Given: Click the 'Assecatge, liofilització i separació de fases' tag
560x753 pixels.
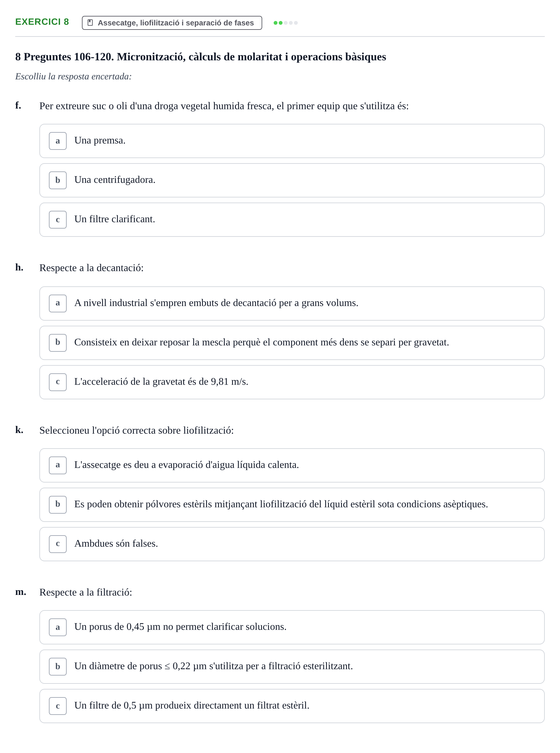Looking at the screenshot, I should [x=172, y=23].
